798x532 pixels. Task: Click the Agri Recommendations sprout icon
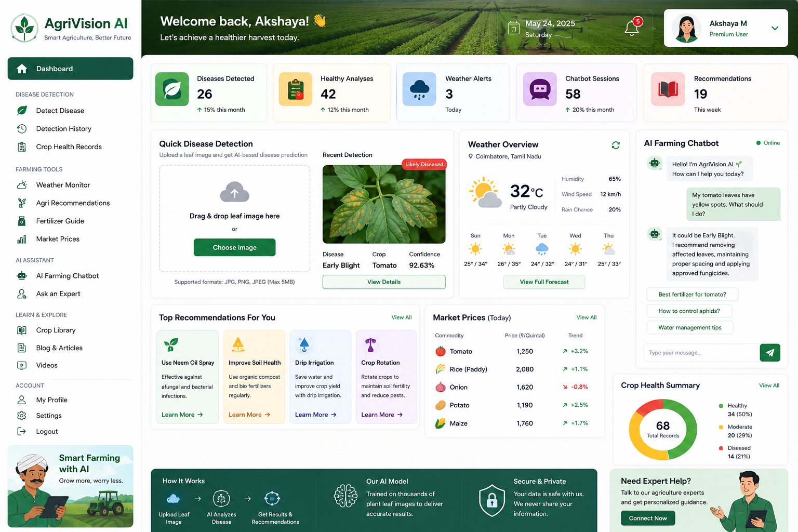(x=22, y=203)
